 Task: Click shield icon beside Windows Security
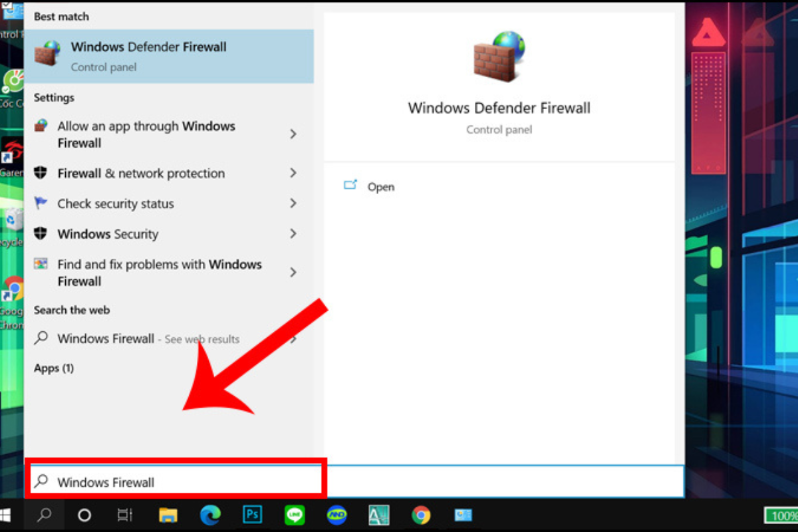point(41,233)
